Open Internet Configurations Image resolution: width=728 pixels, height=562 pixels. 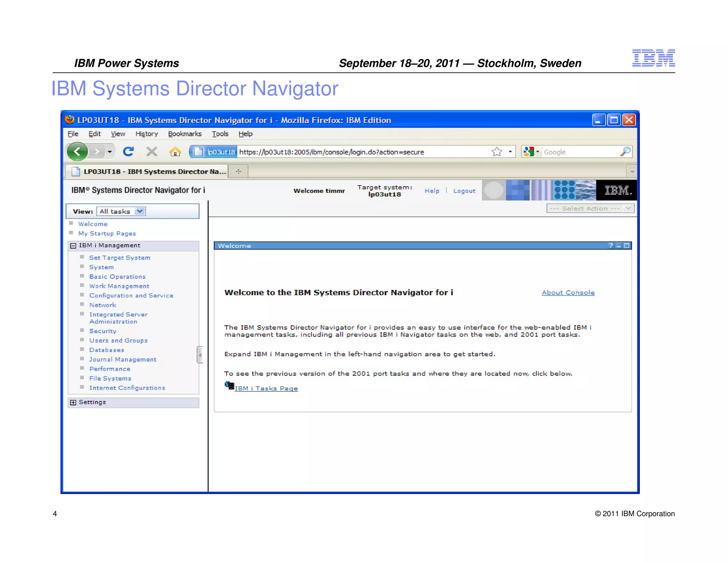127,388
